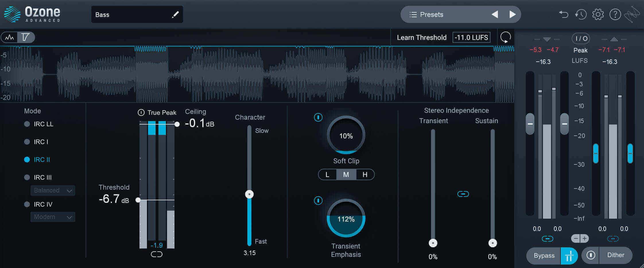Open settings gear icon
This screenshot has width=644, height=268.
(x=598, y=14)
